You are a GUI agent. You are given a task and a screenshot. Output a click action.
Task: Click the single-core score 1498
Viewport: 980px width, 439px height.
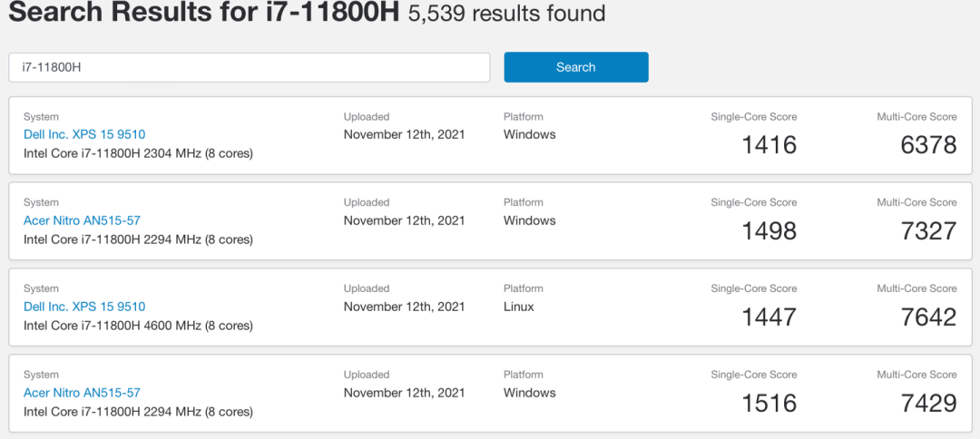(769, 231)
